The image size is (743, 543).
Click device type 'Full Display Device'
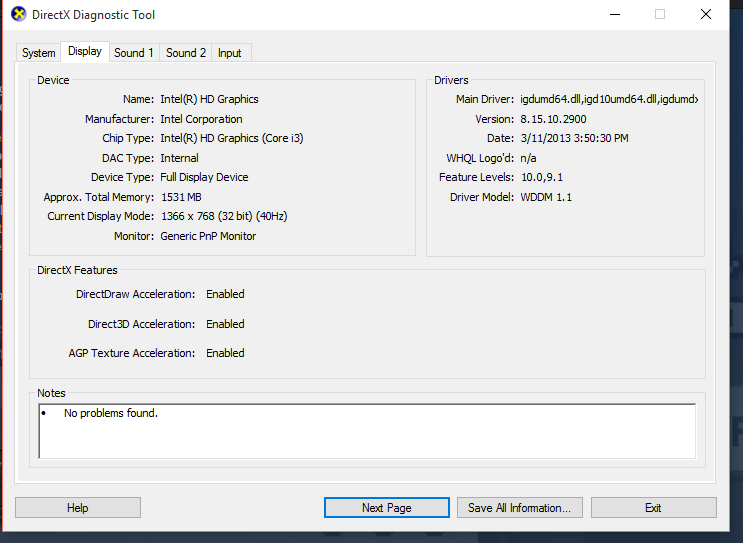pyautogui.click(x=204, y=177)
